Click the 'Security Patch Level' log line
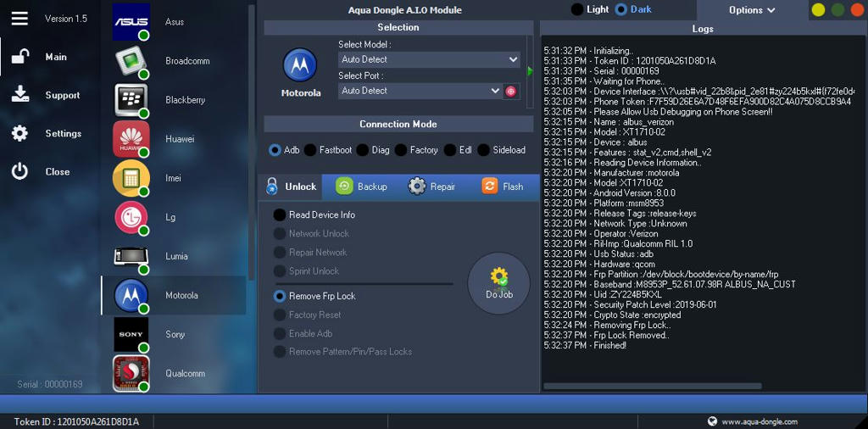Screen dimensions: 868x429 pyautogui.click(x=630, y=305)
